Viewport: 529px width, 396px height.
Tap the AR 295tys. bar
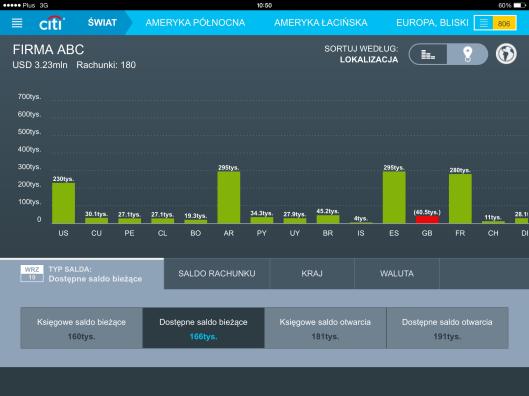(x=229, y=197)
